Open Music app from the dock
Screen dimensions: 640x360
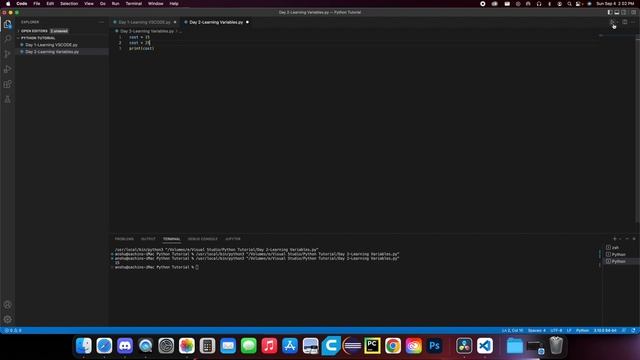269,346
